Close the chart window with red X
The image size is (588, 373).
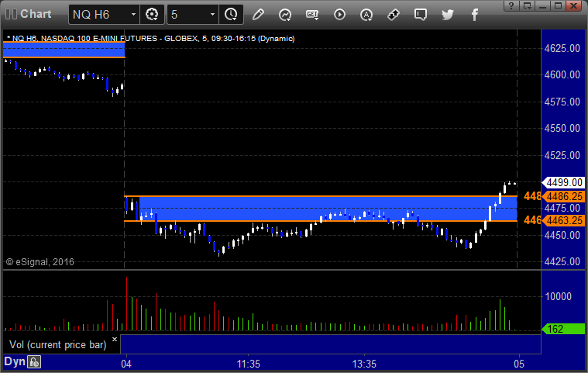[x=574, y=5]
